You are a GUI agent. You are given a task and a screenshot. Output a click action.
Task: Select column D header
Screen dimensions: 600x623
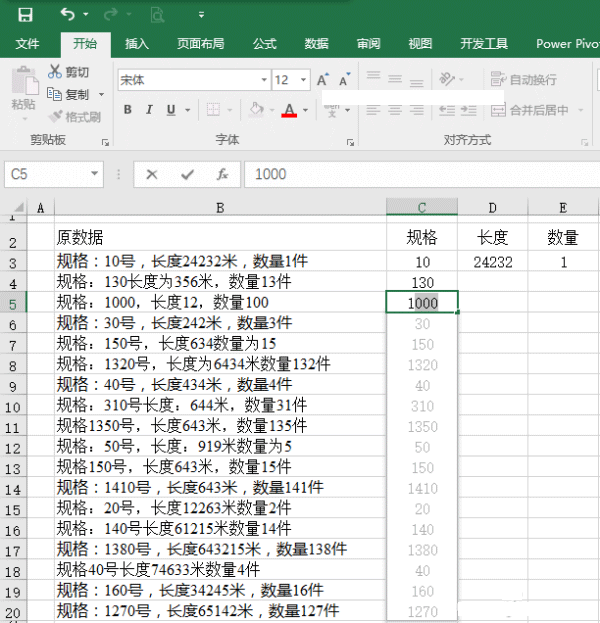pyautogui.click(x=492, y=207)
